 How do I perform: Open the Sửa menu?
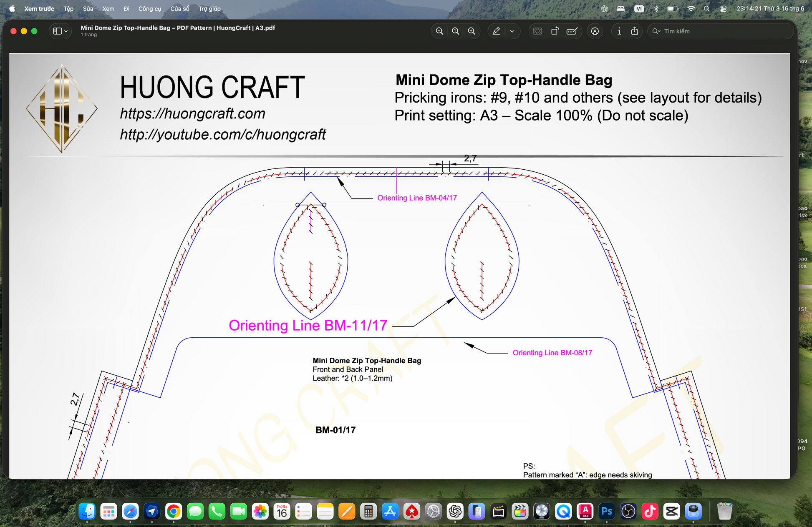[88, 9]
